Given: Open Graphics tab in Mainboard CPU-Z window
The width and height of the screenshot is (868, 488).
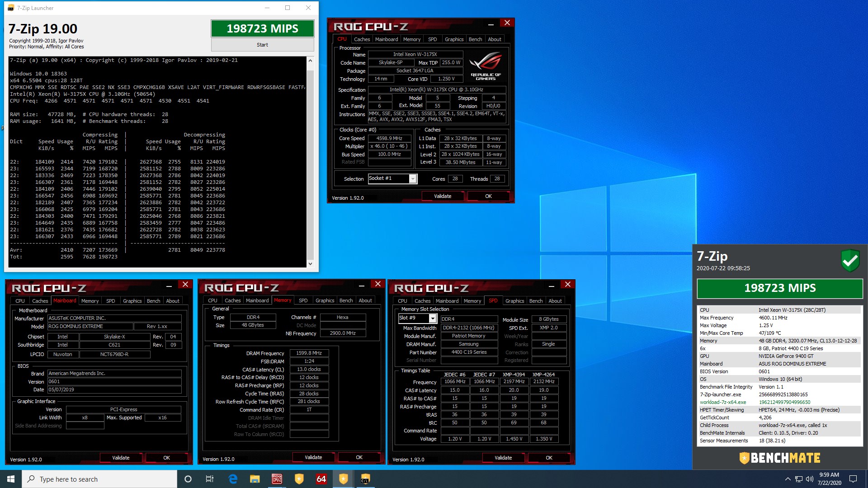Looking at the screenshot, I should click(x=132, y=301).
